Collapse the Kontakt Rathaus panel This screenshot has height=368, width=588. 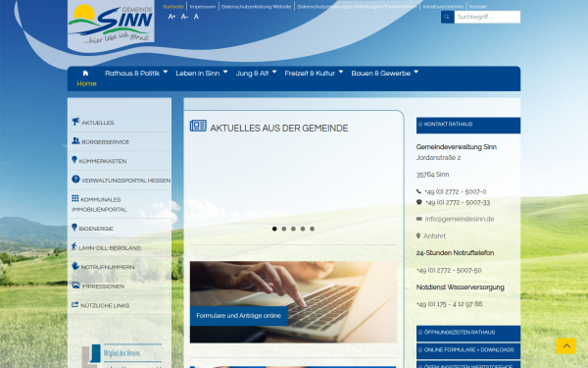coord(468,125)
